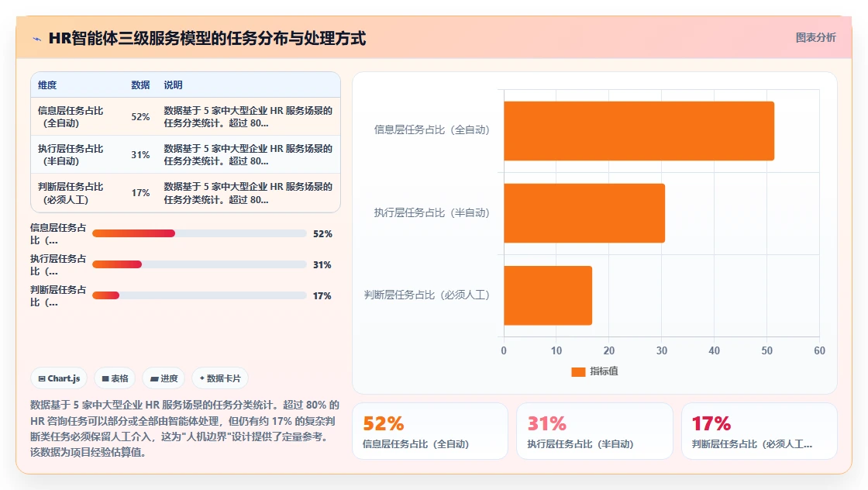Image resolution: width=868 pixels, height=490 pixels.
Task: Click the 31% data card
Action: [594, 431]
